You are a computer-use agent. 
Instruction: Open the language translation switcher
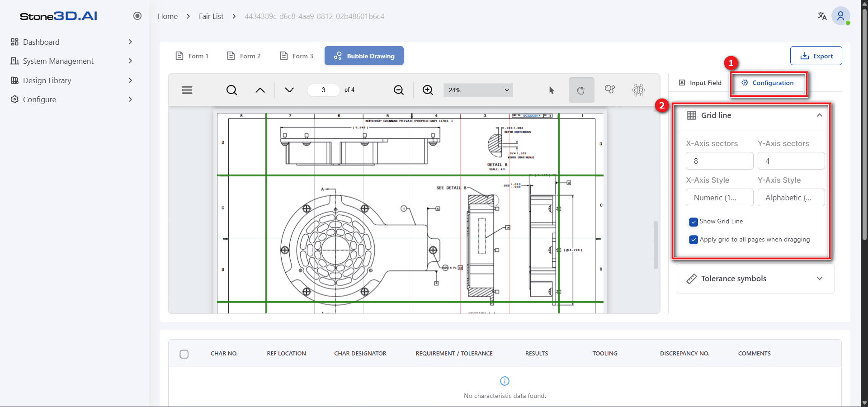click(x=822, y=16)
